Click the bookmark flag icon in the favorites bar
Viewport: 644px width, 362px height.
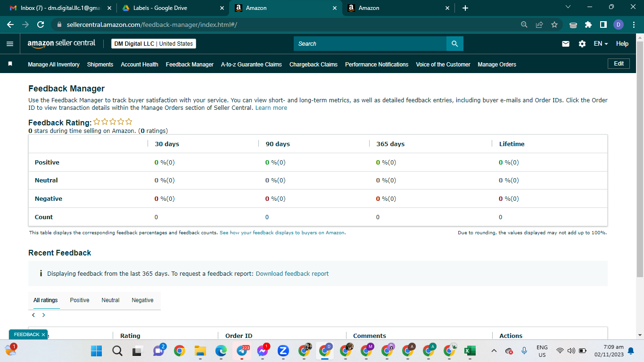pyautogui.click(x=10, y=64)
